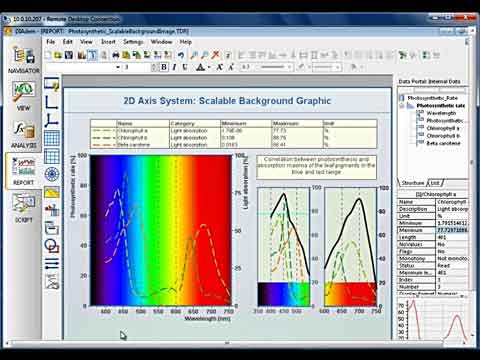Viewport: 480px width, 360px height.
Task: Toggle italic text formatting
Action: 174,67
